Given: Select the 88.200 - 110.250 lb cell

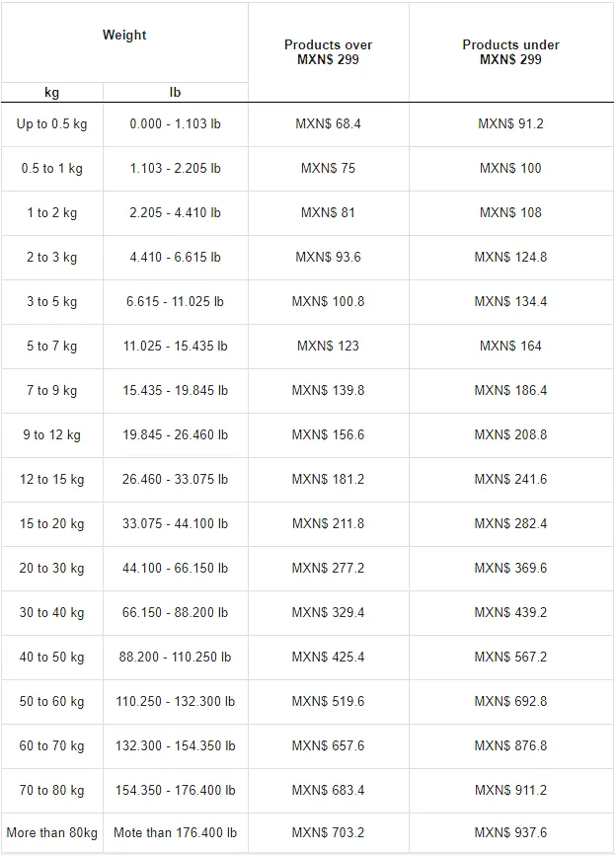Looking at the screenshot, I should (175, 658).
